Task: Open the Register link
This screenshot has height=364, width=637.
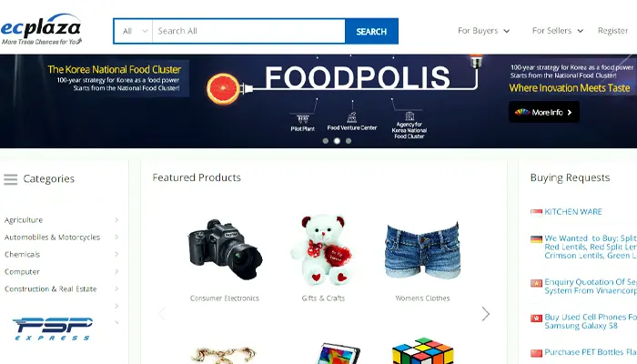Action: tap(612, 31)
